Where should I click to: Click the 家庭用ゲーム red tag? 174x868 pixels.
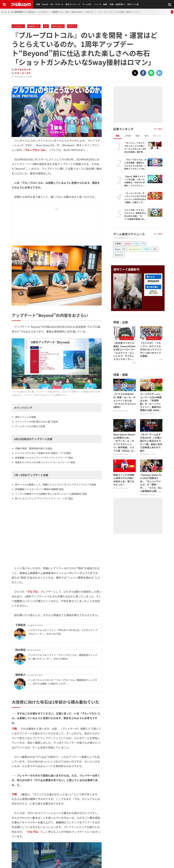[x=33, y=26]
